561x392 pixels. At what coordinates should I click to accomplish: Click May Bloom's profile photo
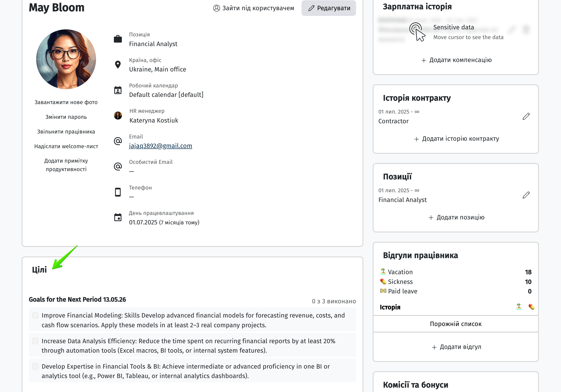[x=66, y=59]
